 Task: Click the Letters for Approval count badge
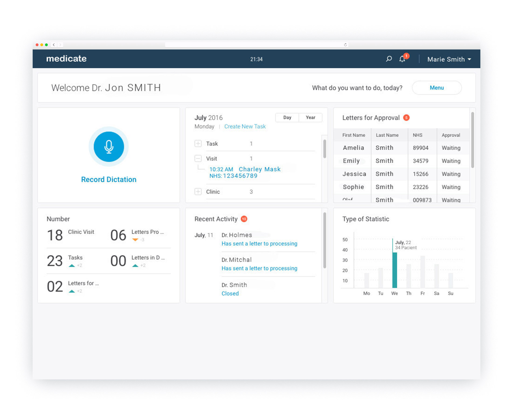coord(406,118)
